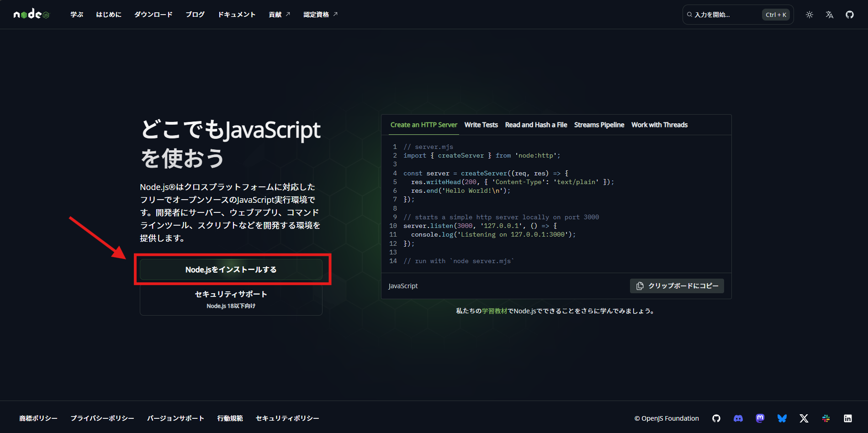Open the LinkedIn page from footer
This screenshot has height=433, width=868.
pos(848,418)
